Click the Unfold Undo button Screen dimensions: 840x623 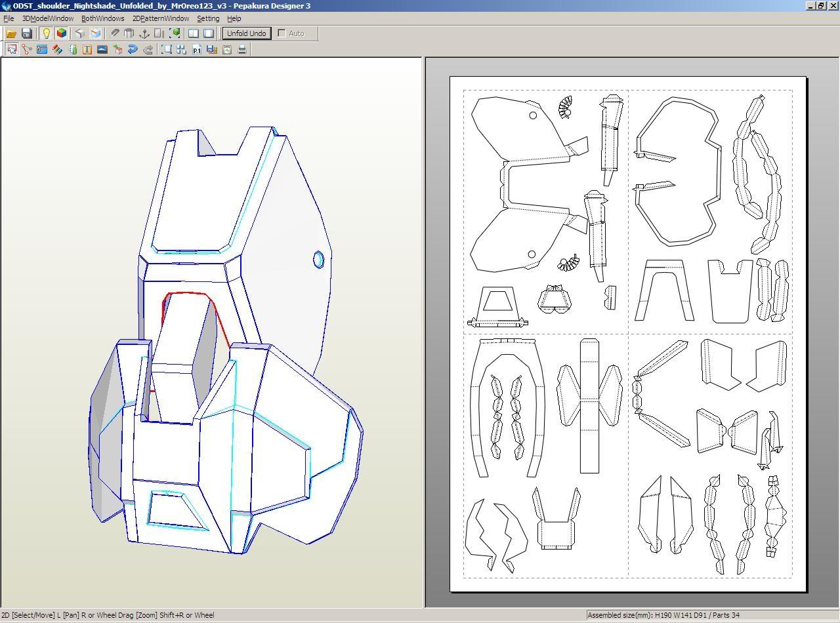pyautogui.click(x=246, y=33)
